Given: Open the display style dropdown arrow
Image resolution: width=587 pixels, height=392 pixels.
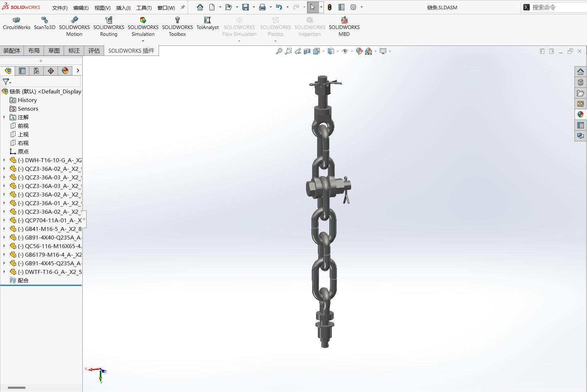Looking at the screenshot, I should [x=338, y=51].
